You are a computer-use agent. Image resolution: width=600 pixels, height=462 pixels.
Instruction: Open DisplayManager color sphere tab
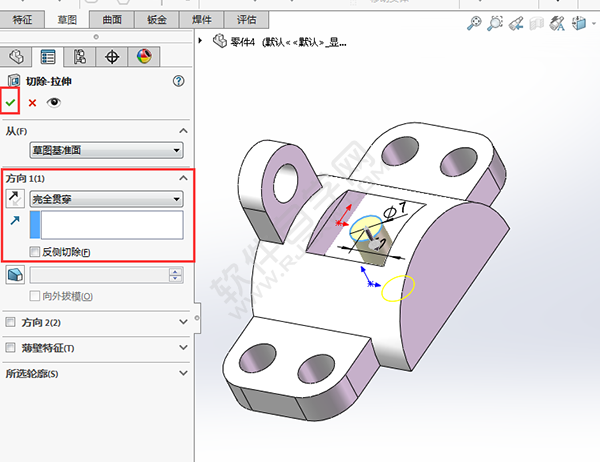point(144,57)
